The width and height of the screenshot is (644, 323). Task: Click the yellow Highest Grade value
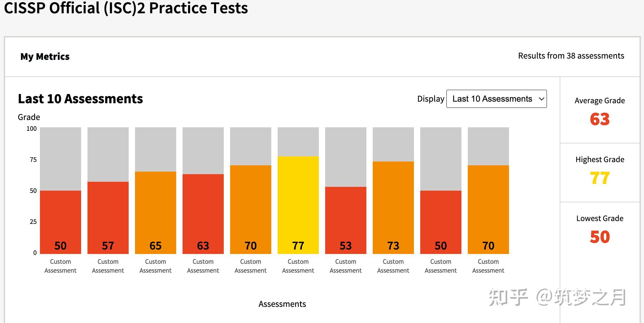600,178
